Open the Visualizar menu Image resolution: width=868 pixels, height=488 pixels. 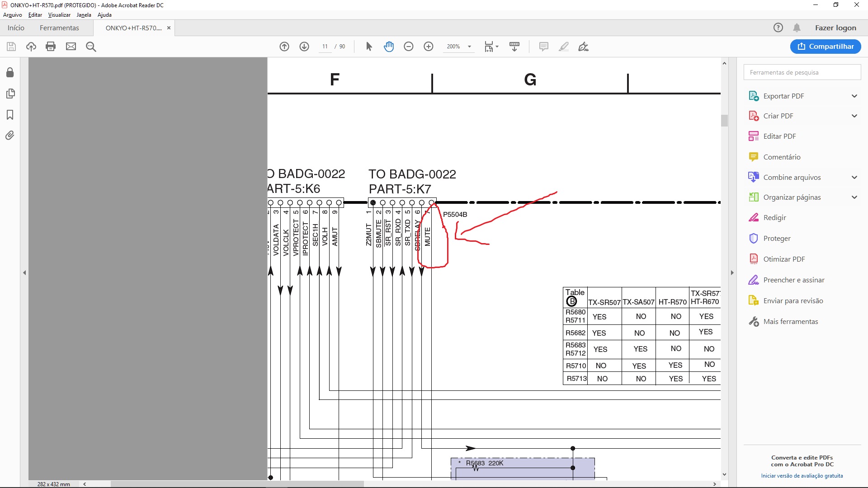coord(59,15)
